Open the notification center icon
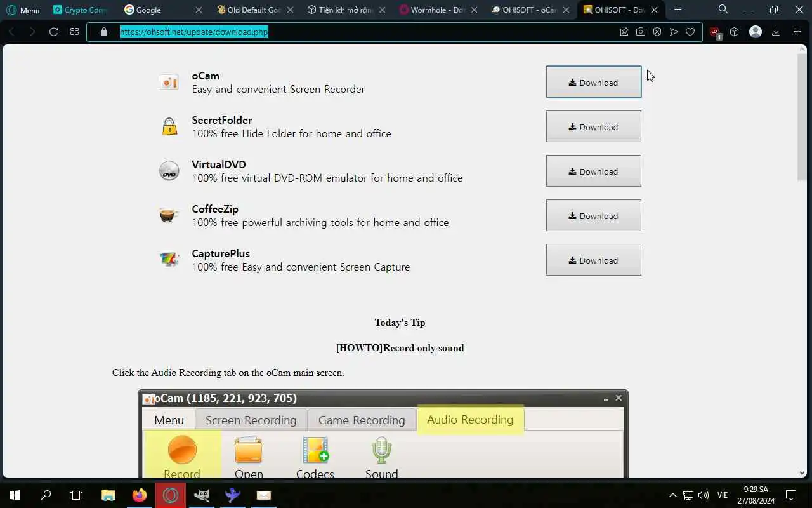The height and width of the screenshot is (508, 812). pyautogui.click(x=791, y=495)
